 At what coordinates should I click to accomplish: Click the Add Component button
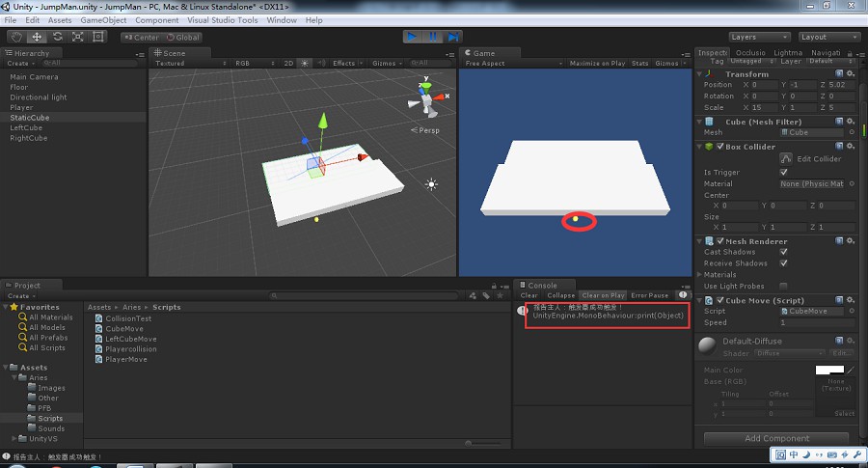[776, 438]
